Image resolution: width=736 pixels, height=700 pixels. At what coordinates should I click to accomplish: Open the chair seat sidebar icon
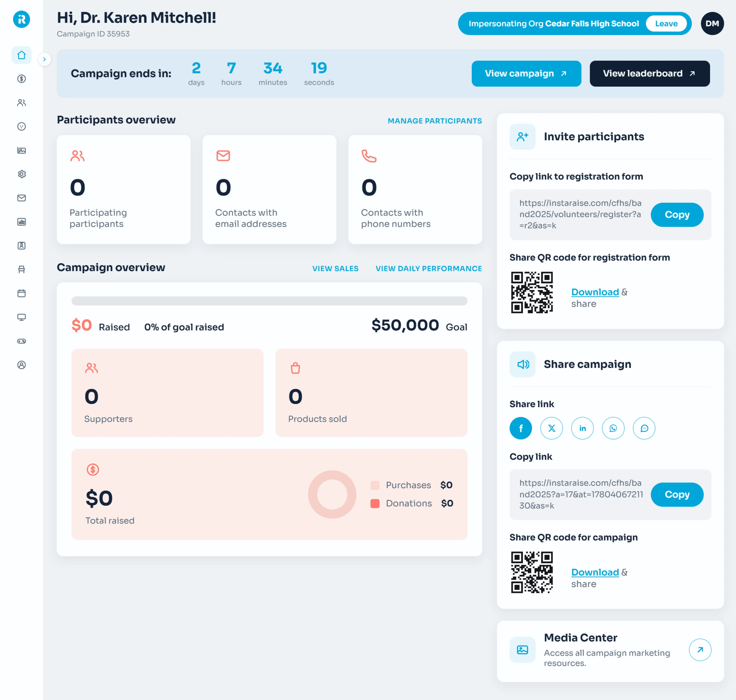(x=21, y=269)
